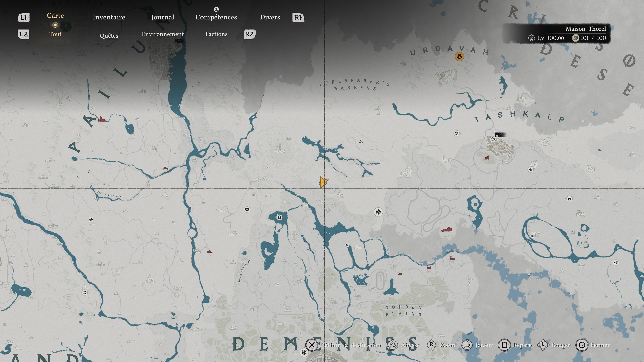This screenshot has height=362, width=644.
Task: Select the round emblem icon overlapping the Demeniss label
Action: (x=304, y=352)
